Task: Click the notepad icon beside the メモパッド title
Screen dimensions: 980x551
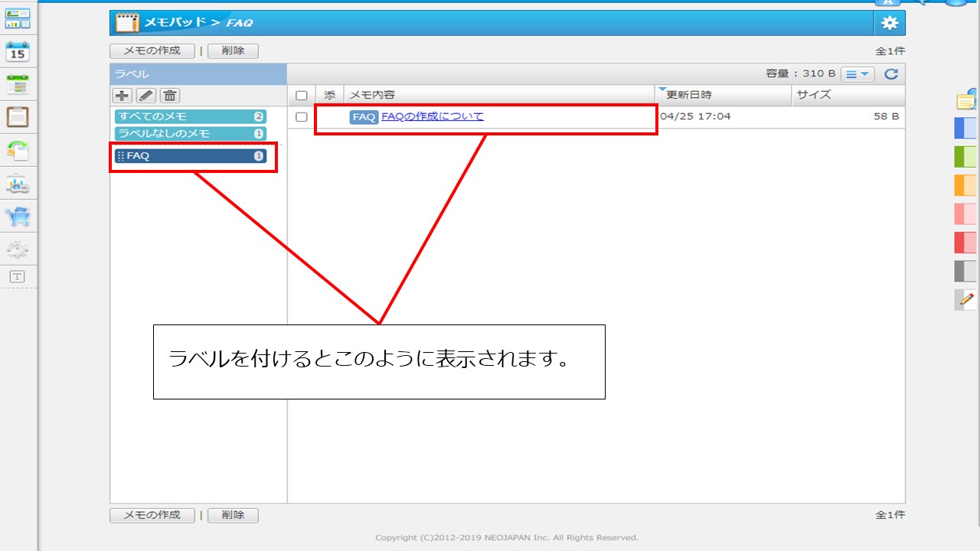Action: click(x=127, y=22)
